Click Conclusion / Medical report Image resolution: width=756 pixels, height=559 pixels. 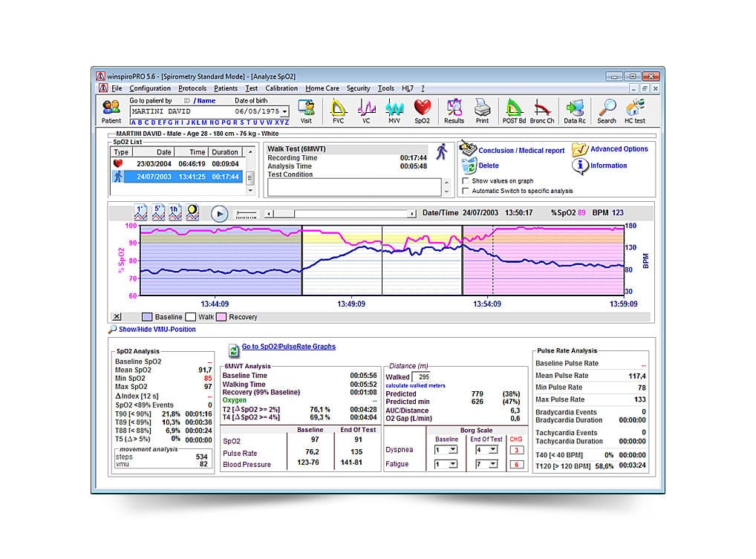click(x=521, y=151)
